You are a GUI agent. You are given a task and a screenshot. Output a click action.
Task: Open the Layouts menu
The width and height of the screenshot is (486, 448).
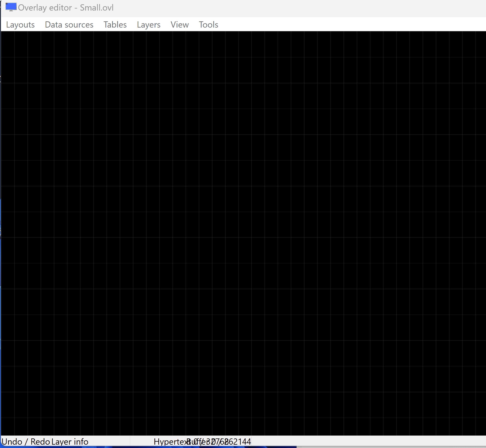tap(20, 25)
